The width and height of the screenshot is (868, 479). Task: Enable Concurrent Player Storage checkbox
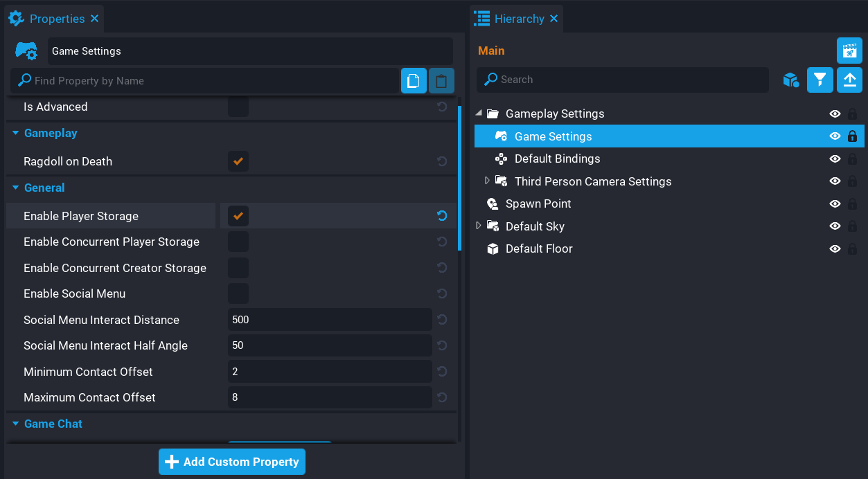[238, 242]
